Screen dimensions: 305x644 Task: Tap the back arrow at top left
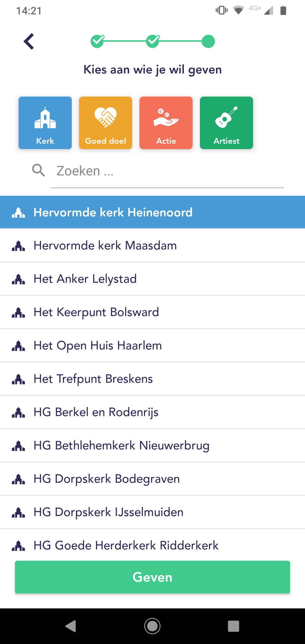(29, 42)
